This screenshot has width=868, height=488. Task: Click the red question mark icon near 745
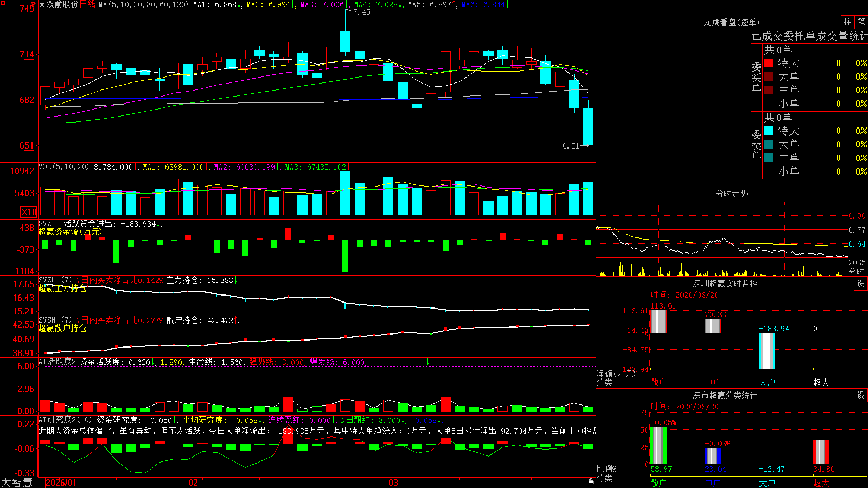pyautogui.click(x=34, y=5)
